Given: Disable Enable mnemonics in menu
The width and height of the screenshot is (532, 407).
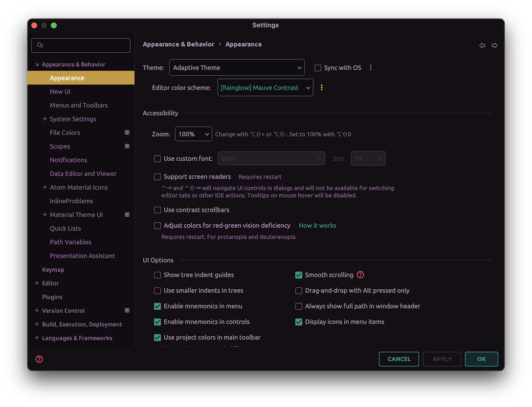Looking at the screenshot, I should coord(157,306).
